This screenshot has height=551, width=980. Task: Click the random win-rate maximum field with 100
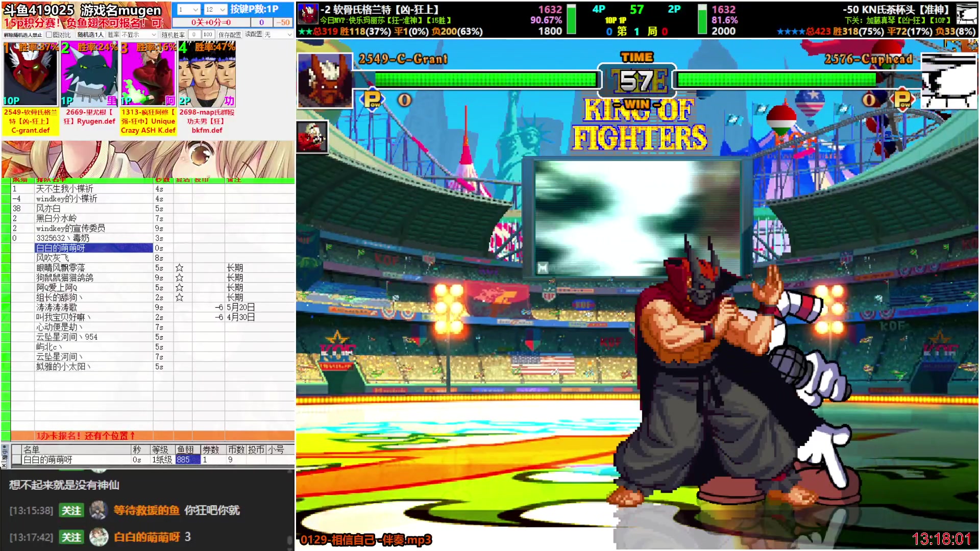208,35
